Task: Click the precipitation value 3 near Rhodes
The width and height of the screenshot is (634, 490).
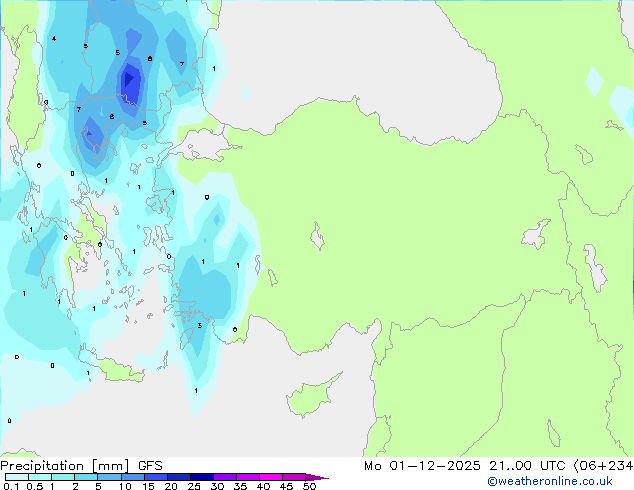Action: click(199, 325)
